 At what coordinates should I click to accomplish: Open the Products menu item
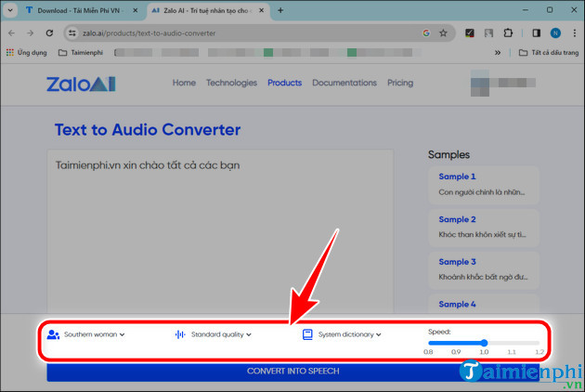(x=285, y=83)
